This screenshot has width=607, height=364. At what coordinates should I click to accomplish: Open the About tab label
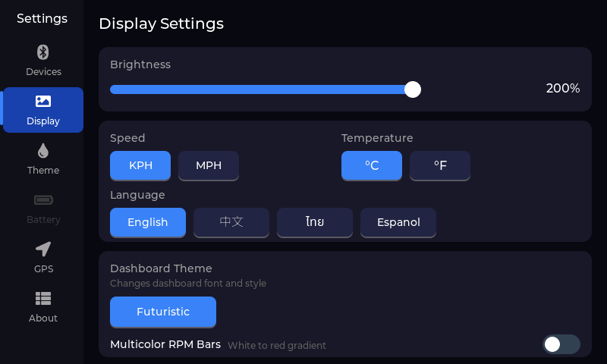point(43,318)
